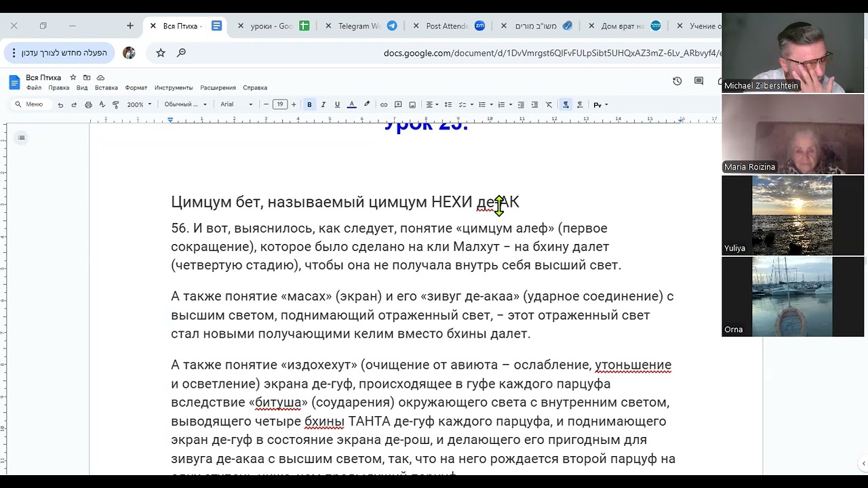The width and height of the screenshot is (868, 488).
Task: Open the Вид menu
Action: click(82, 87)
